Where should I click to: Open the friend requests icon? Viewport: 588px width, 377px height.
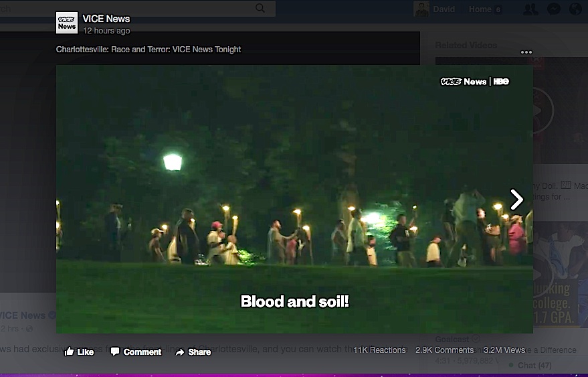(x=530, y=9)
